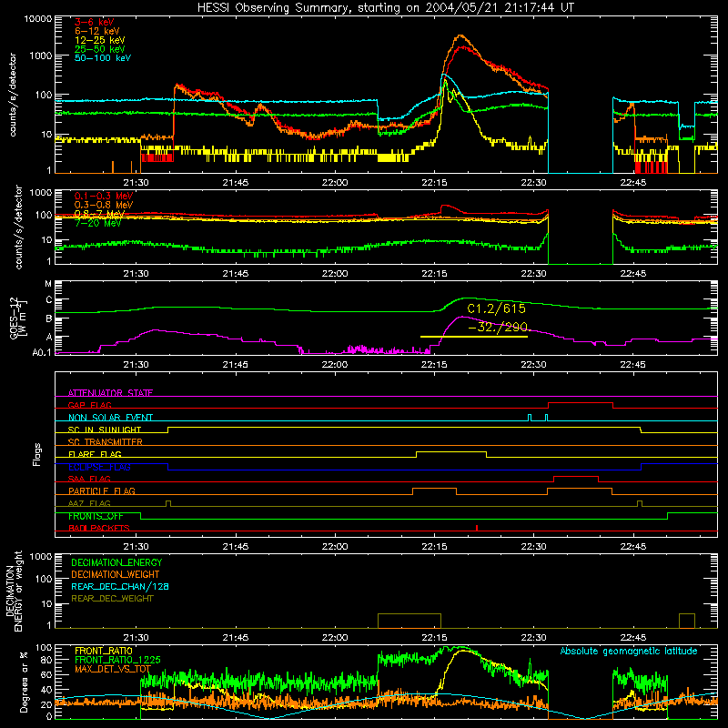
Task: Click the 0.3-0.8 MeV legend label
Action: (x=104, y=205)
